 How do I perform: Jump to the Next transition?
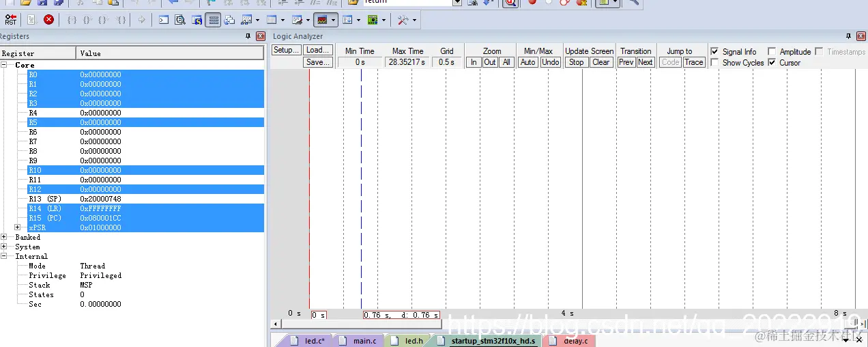[646, 62]
